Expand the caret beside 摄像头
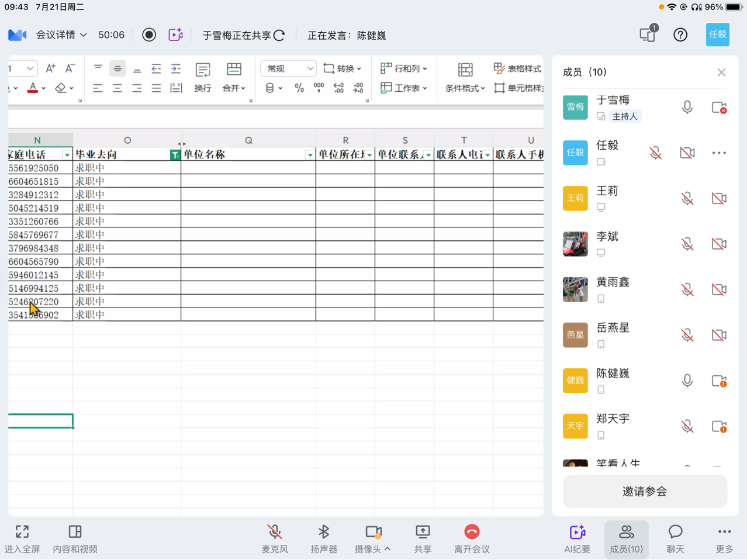 point(388,549)
